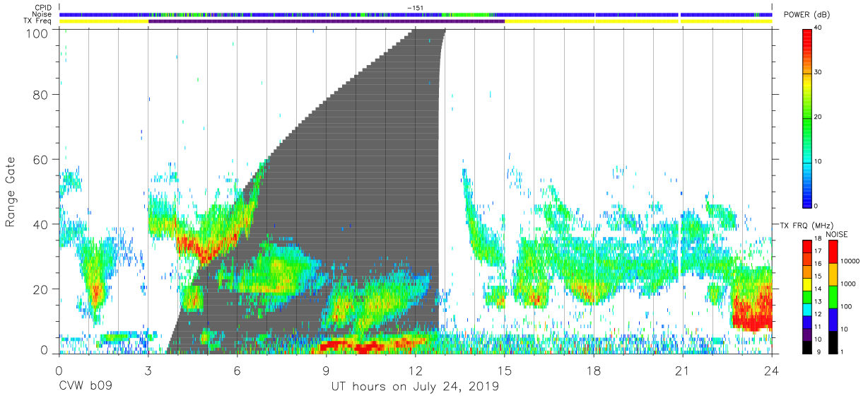868x401 pixels.
Task: Click x-axis tick label 18
Action: pos(594,370)
